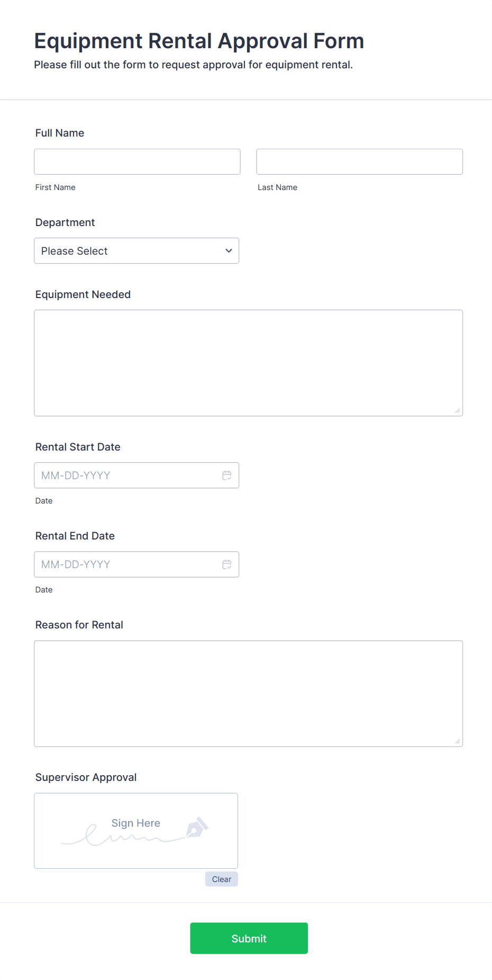Click the Last Name input field
Image resolution: width=492 pixels, height=980 pixels.
[359, 161]
